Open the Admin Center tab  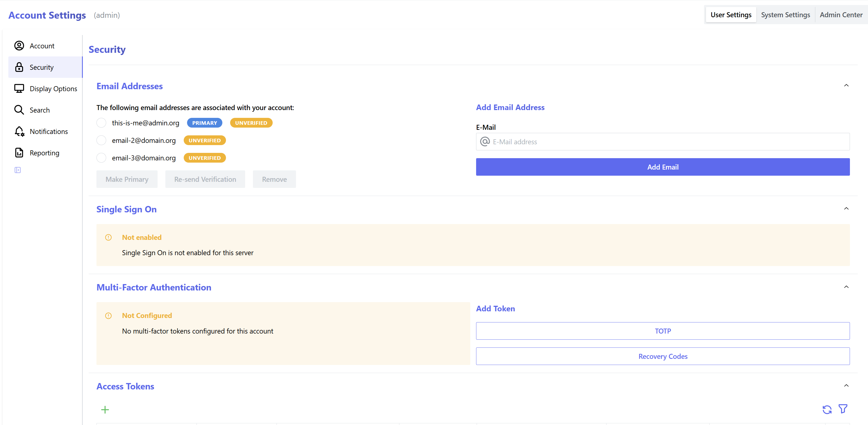click(841, 14)
